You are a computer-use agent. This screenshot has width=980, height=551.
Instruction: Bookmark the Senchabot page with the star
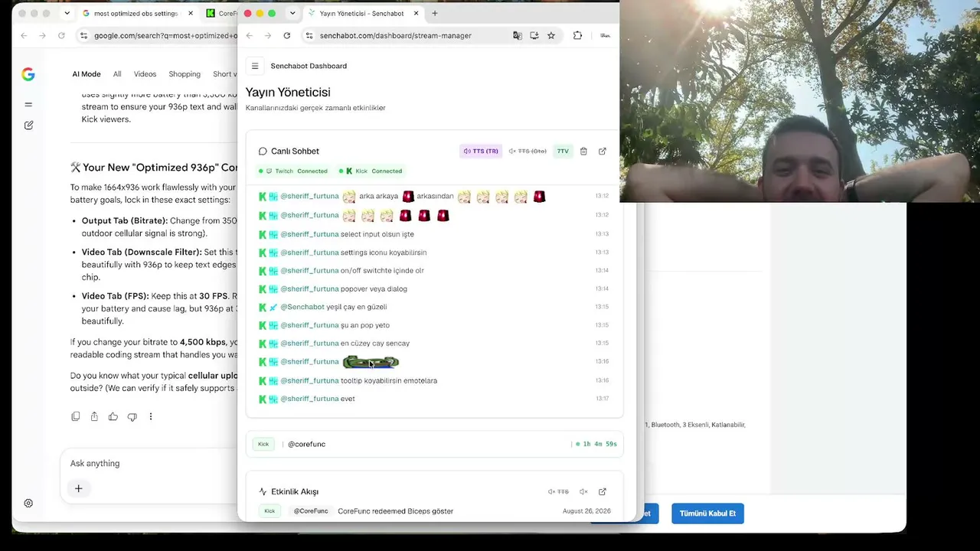(551, 35)
